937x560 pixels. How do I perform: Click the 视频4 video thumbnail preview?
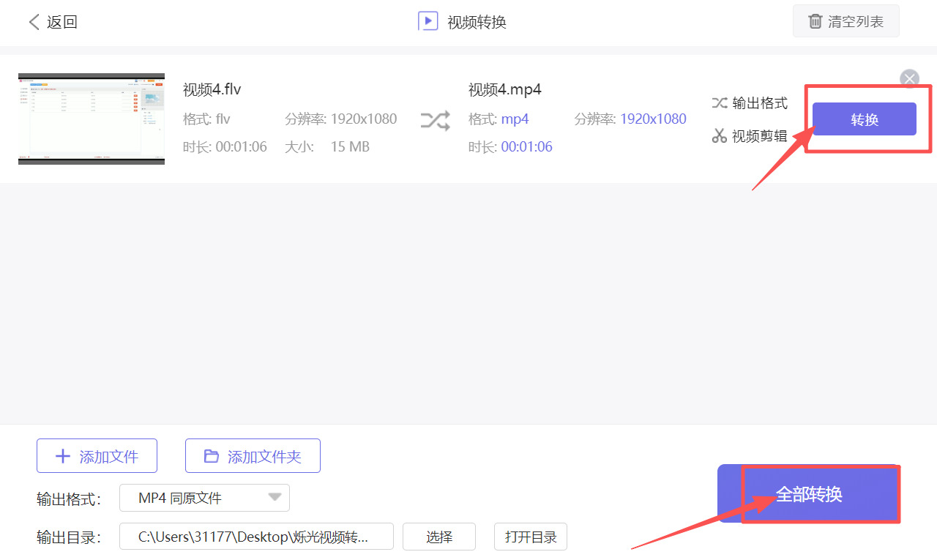(91, 119)
